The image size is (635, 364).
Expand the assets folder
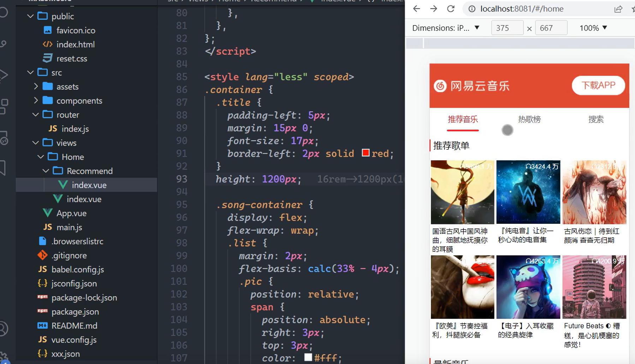[x=36, y=86]
